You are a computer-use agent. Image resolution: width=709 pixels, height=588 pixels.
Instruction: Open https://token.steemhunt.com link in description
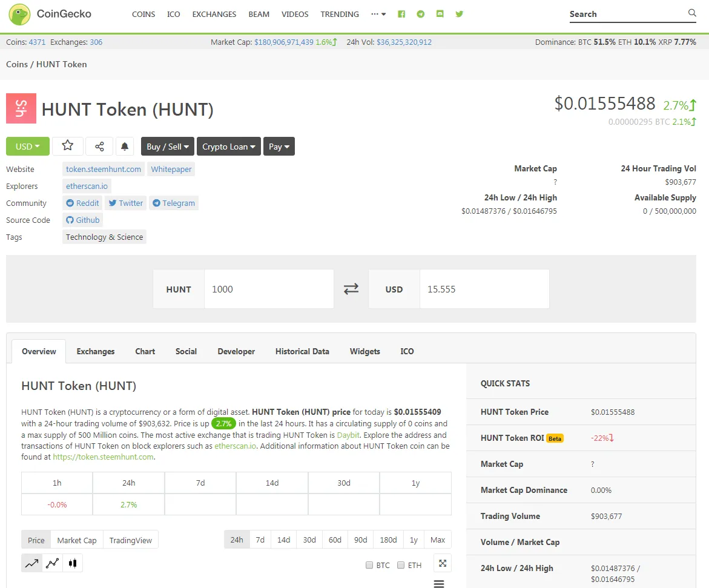click(x=103, y=457)
